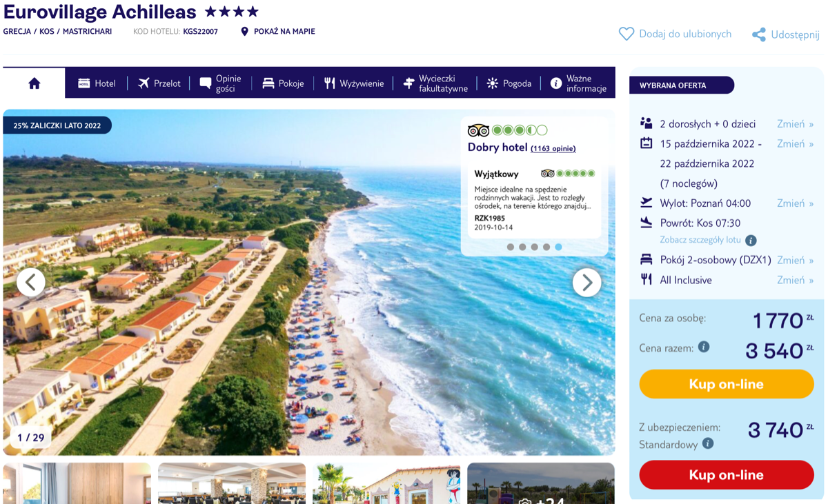View the Pogoda tab
This screenshot has height=504, width=828.
[x=509, y=83]
